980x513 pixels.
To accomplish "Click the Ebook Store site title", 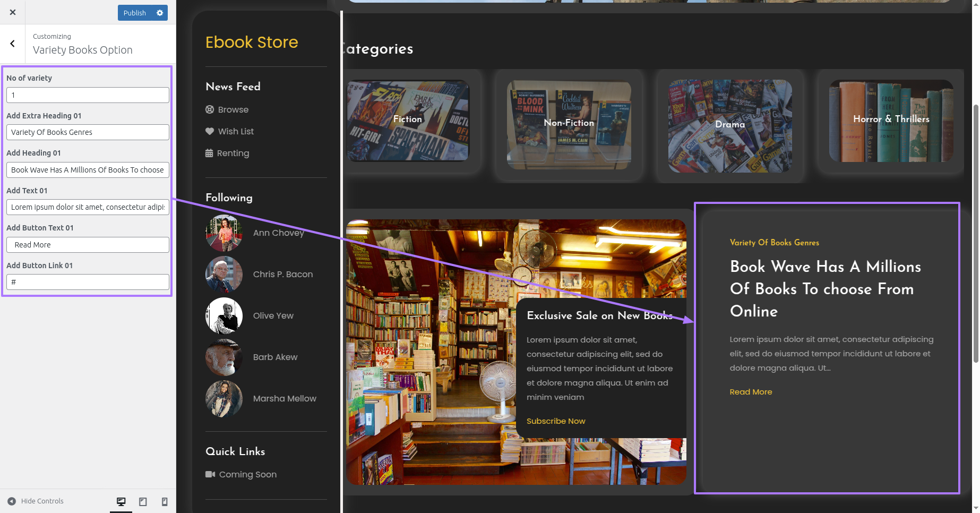I will coord(252,42).
